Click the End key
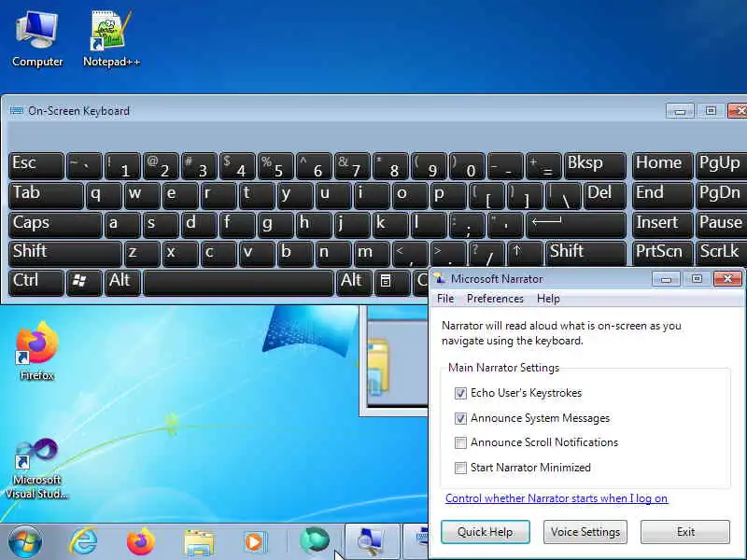747x560 pixels. 662,195
